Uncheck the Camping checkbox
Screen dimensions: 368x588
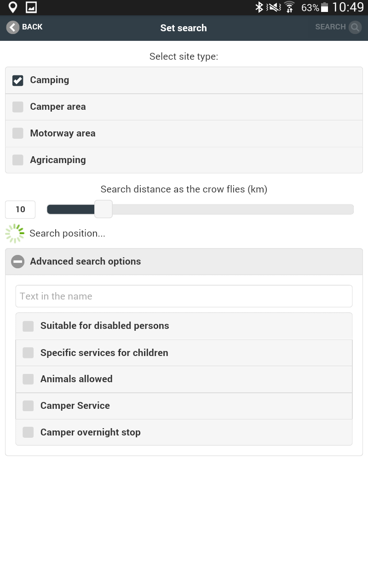(18, 80)
